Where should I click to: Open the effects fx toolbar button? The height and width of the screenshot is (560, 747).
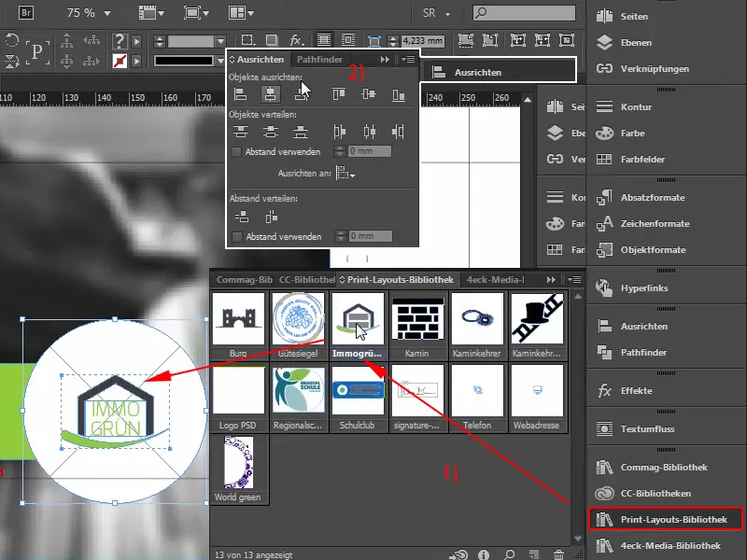tap(297, 40)
